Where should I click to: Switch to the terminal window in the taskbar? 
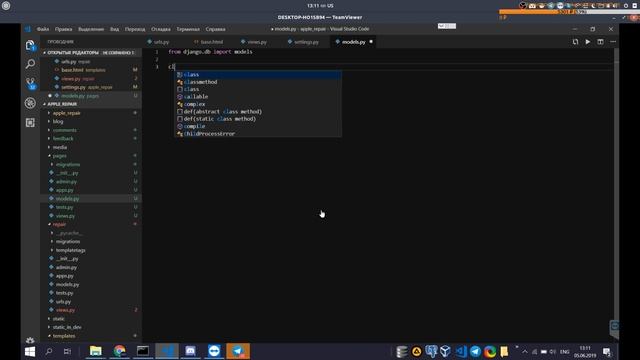tap(143, 351)
